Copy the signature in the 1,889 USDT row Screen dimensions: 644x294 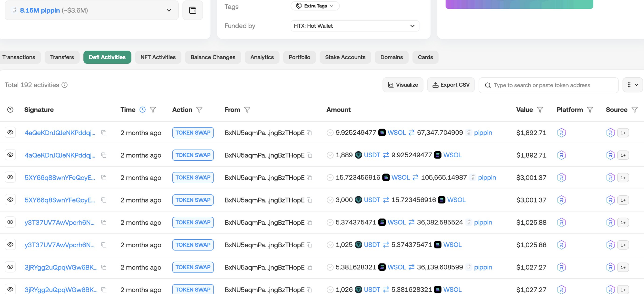[104, 155]
